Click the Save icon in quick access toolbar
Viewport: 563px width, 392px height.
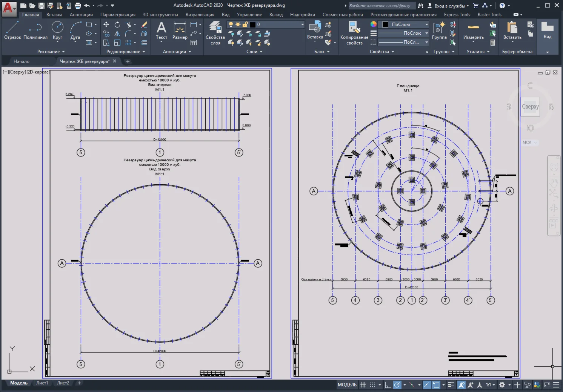point(42,6)
